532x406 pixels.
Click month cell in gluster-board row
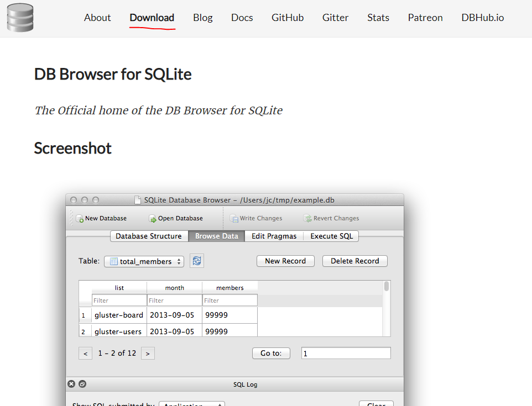(x=174, y=315)
